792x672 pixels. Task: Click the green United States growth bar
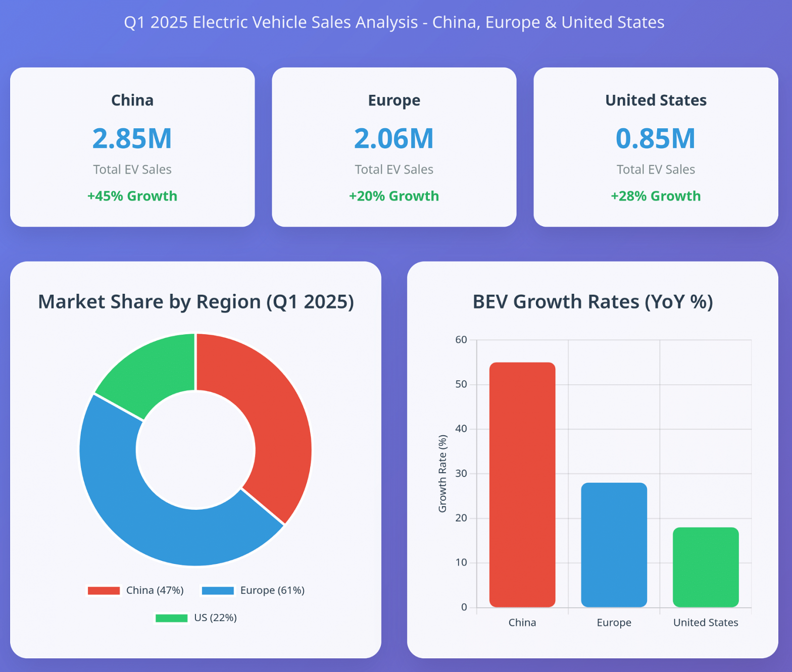706,567
